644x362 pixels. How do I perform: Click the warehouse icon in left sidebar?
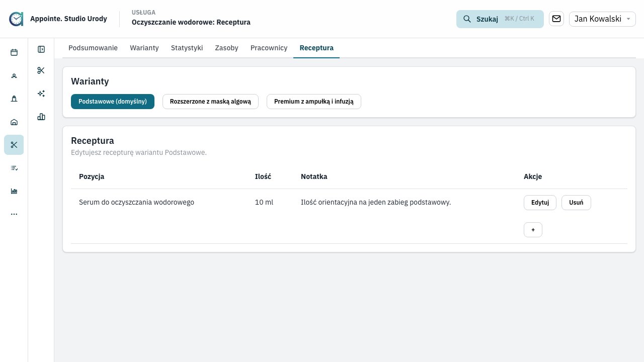14,122
